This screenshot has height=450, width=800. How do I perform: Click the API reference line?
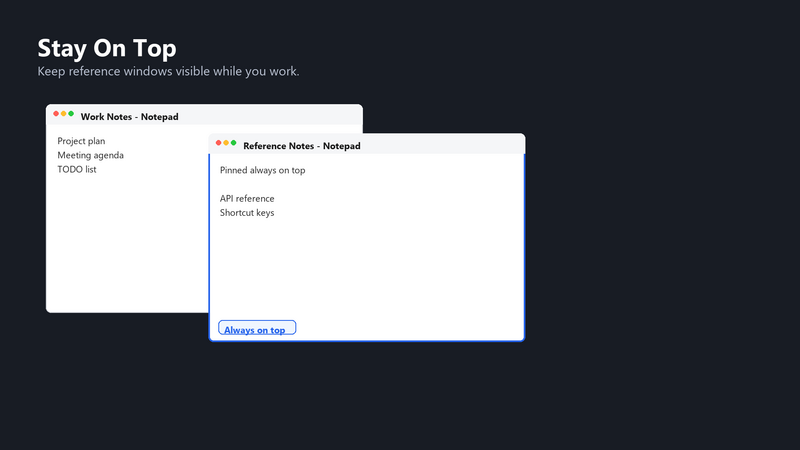pyautogui.click(x=247, y=198)
